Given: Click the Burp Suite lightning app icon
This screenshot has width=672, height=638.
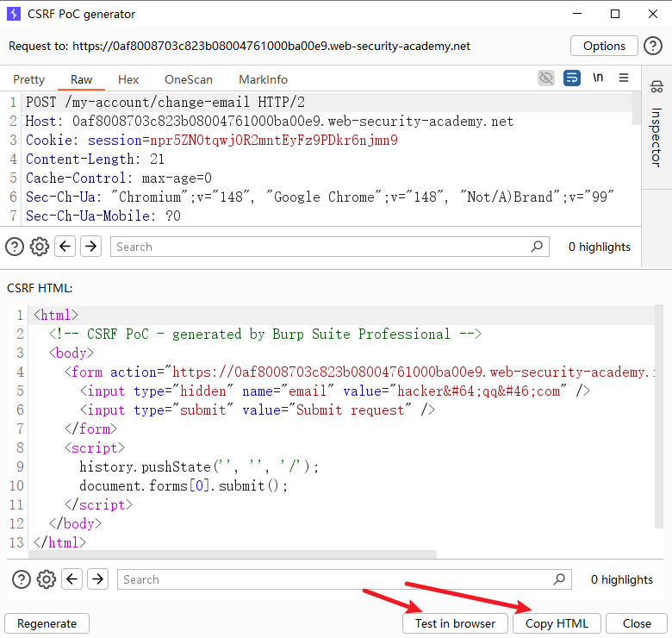Looking at the screenshot, I should click(x=13, y=14).
